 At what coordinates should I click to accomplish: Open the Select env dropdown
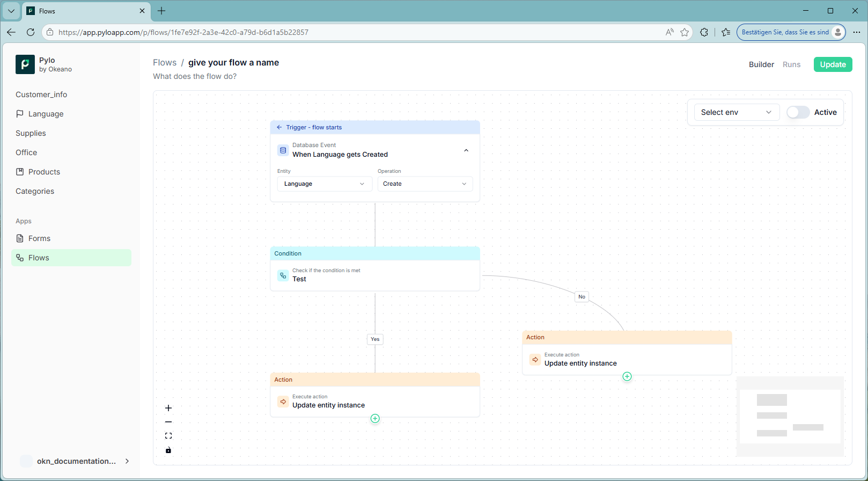[x=735, y=112]
